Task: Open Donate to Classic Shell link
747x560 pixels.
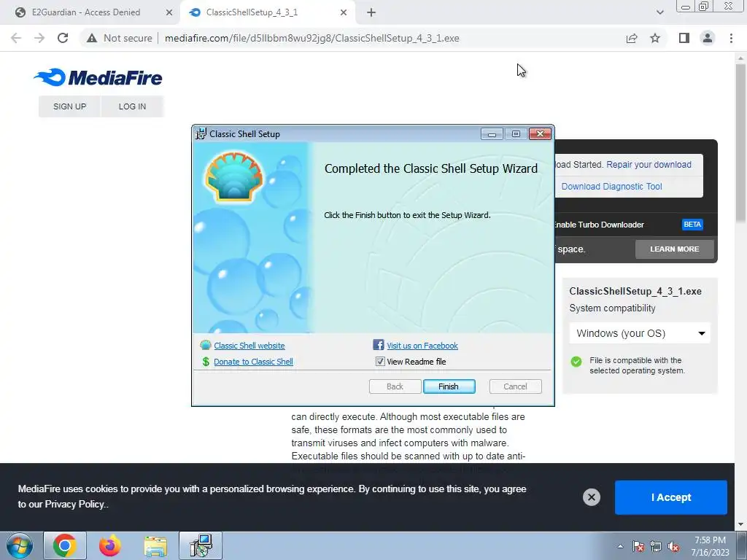Action: pyautogui.click(x=253, y=362)
